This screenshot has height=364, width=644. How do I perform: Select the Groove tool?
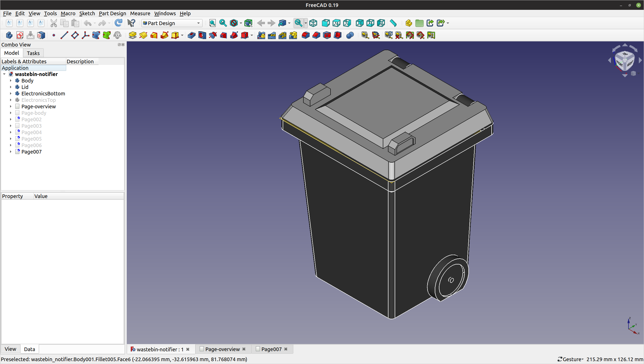tap(213, 35)
